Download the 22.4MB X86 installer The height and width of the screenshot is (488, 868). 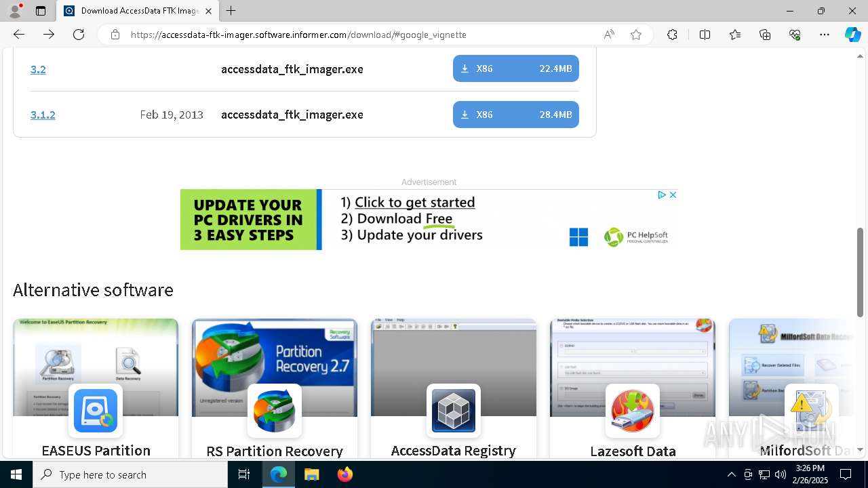(x=516, y=68)
